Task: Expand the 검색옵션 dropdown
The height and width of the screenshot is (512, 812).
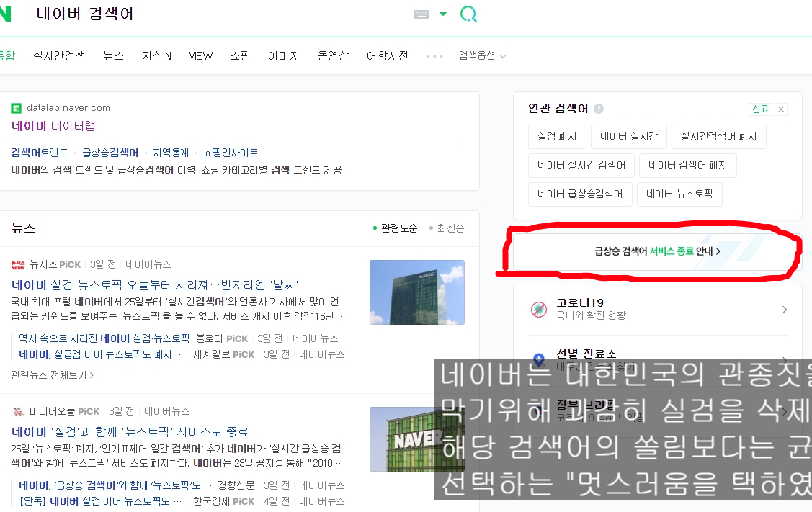Action: 482,55
